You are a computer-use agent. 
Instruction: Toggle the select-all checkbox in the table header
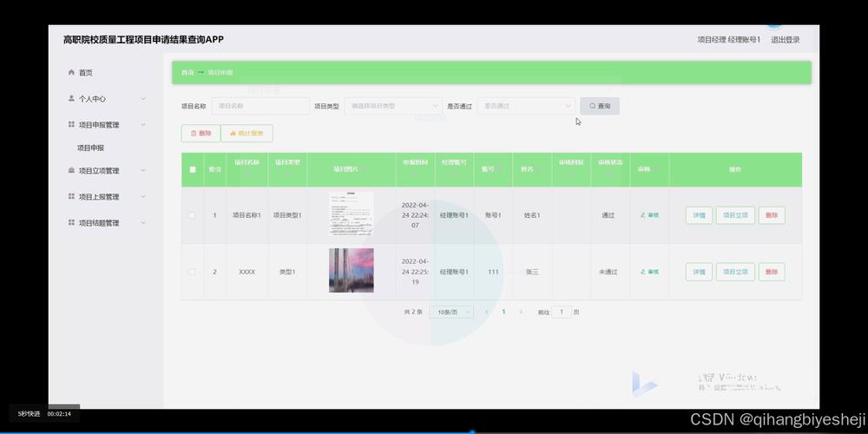192,169
